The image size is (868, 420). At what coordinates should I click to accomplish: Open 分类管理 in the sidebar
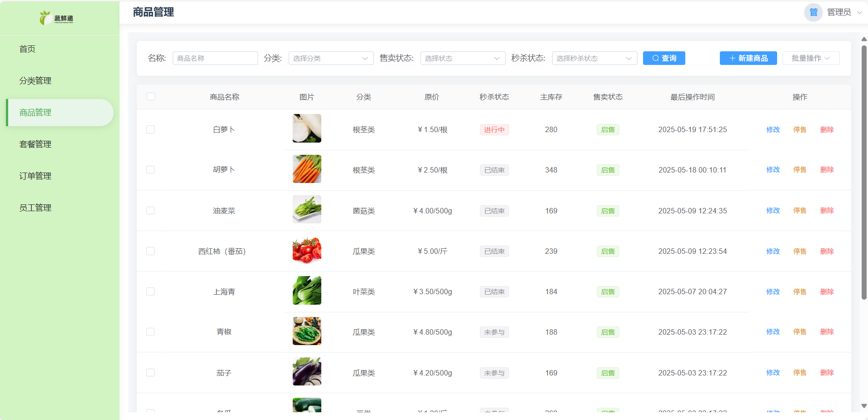point(35,80)
